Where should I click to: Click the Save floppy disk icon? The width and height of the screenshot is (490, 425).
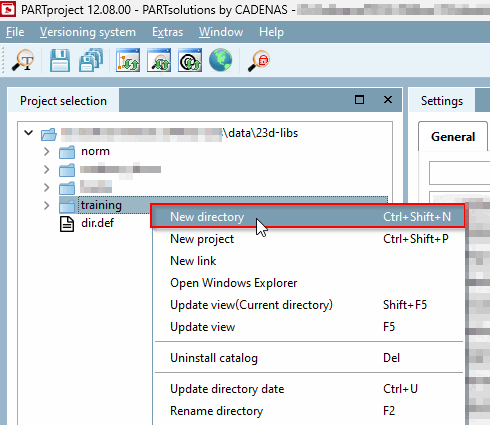point(60,60)
